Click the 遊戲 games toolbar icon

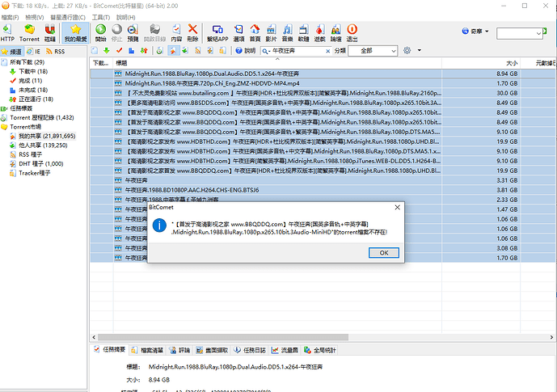coord(319,32)
